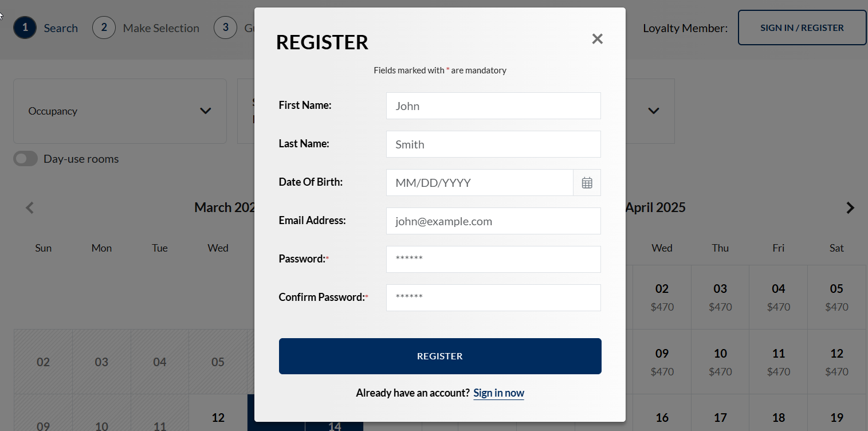Click the SIGN IN / REGISTER button

point(802,28)
